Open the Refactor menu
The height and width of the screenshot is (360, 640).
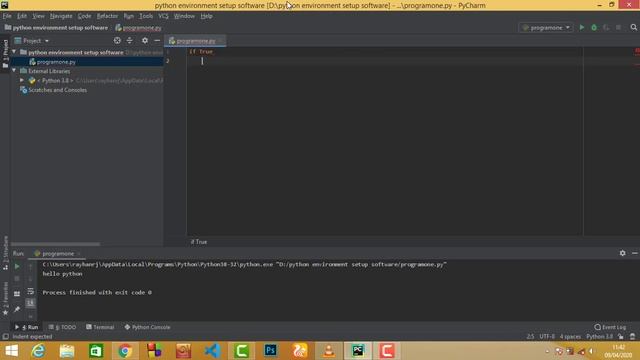coord(107,16)
